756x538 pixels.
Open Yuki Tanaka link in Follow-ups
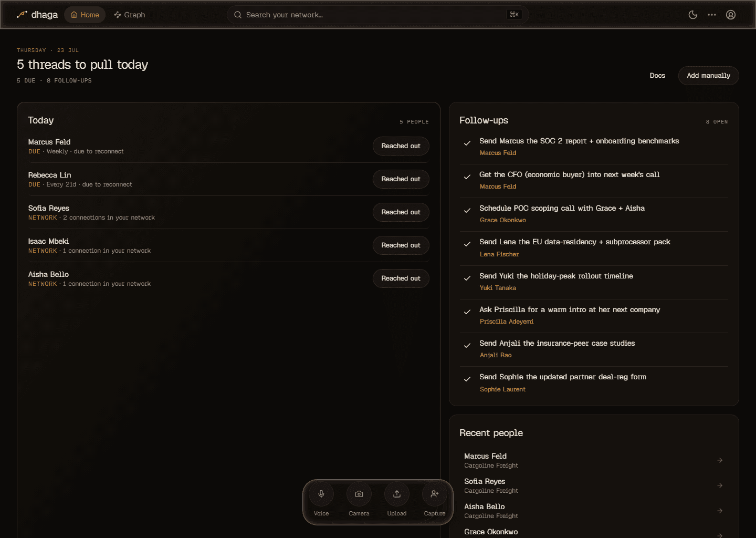click(x=498, y=288)
